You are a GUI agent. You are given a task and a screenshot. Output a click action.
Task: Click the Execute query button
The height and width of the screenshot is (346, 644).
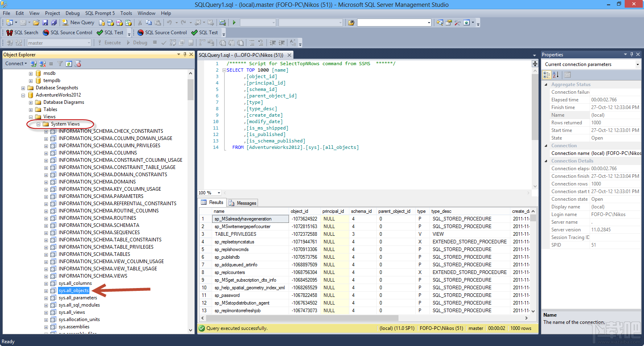tap(109, 43)
